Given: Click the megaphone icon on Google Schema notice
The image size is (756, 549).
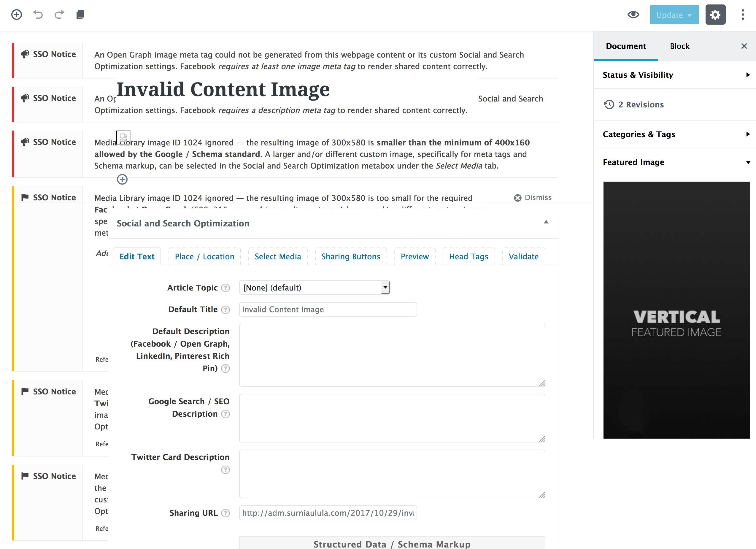Looking at the screenshot, I should pos(25,142).
